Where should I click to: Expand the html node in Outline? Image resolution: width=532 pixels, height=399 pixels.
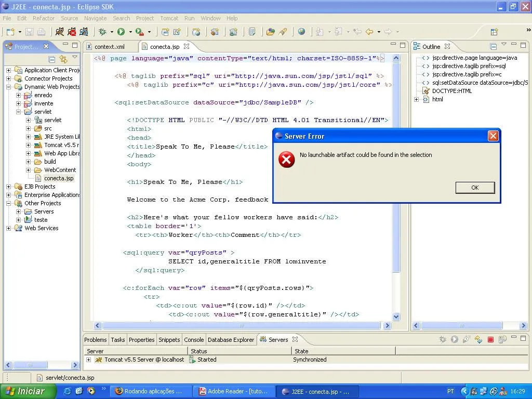pyautogui.click(x=416, y=99)
